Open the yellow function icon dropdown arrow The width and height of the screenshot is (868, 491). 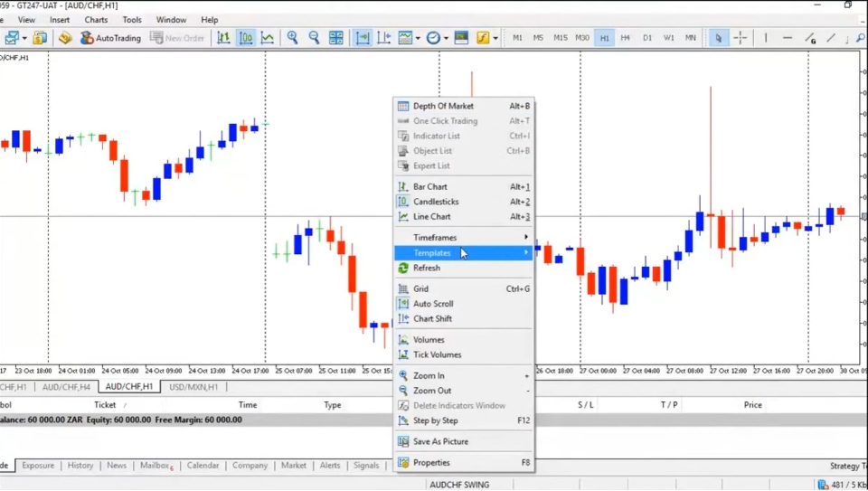pyautogui.click(x=495, y=38)
